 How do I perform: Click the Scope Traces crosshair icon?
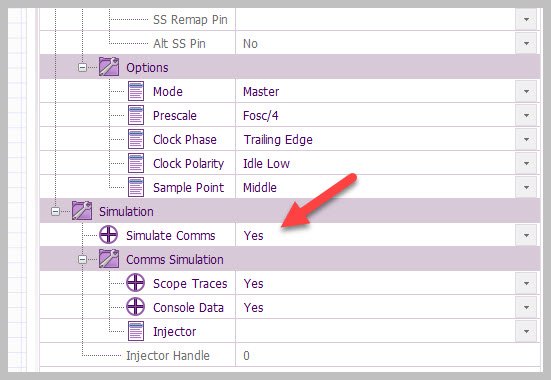(x=136, y=283)
